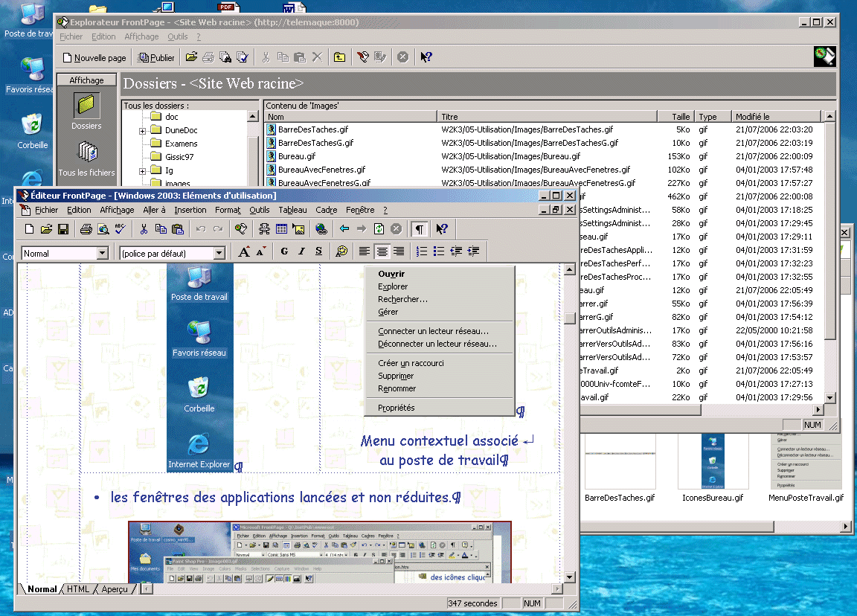Toggle bold (G) formatting
The width and height of the screenshot is (857, 616).
pos(284,252)
